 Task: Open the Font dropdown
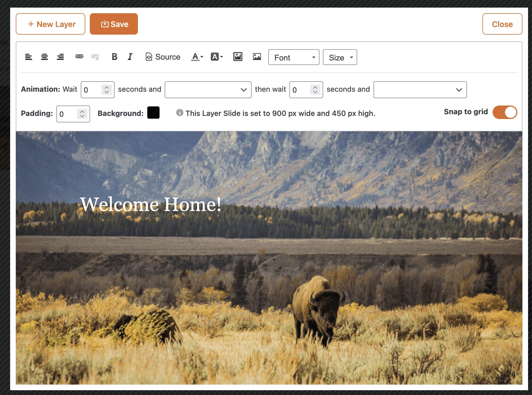coord(294,57)
